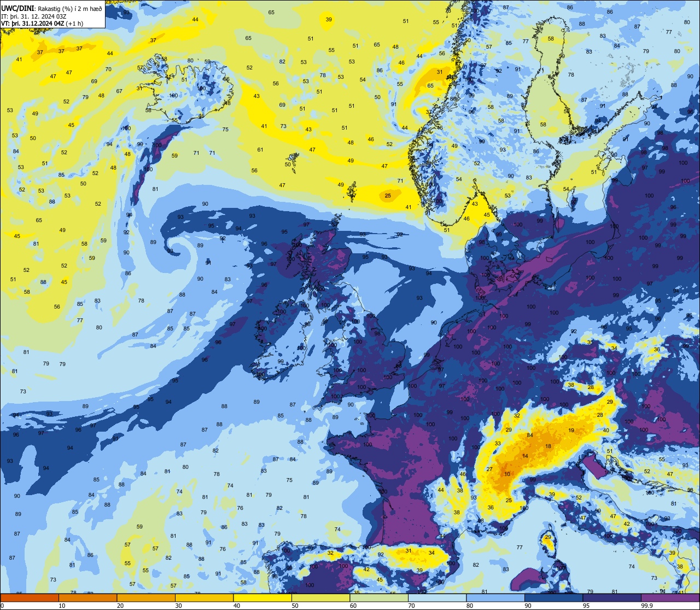Click the 10–20% orange legend swatch
This screenshot has height=610, width=700.
[87, 598]
